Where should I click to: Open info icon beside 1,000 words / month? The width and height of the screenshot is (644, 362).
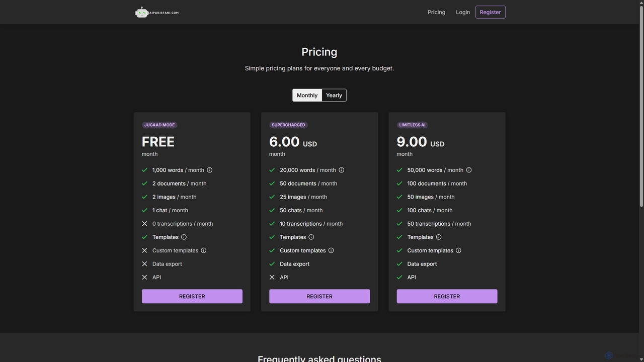(210, 170)
